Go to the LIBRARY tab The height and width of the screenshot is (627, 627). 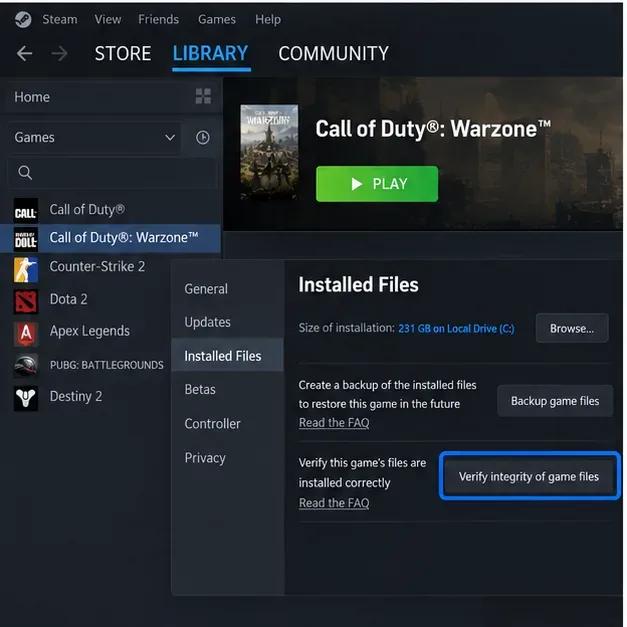[x=211, y=54]
